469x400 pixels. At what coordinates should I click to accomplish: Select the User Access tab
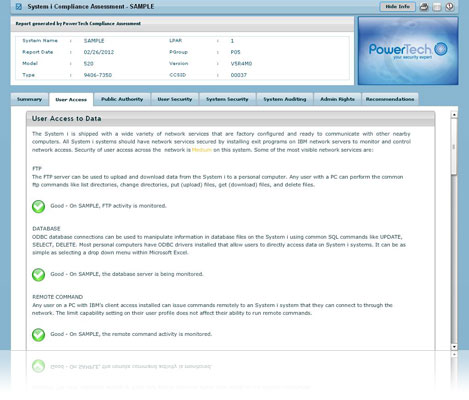pyautogui.click(x=71, y=99)
